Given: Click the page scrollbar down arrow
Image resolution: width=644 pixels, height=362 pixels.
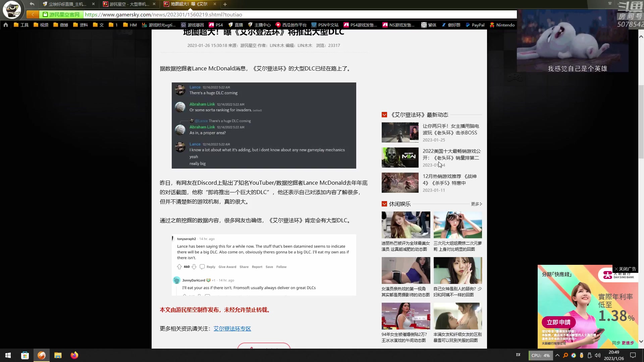Looking at the screenshot, I should pyautogui.click(x=641, y=342).
